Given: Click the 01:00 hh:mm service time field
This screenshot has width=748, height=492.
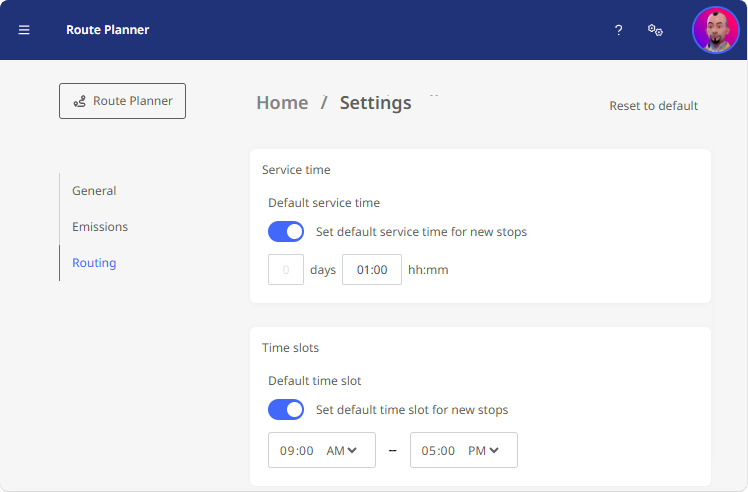Looking at the screenshot, I should point(372,270).
